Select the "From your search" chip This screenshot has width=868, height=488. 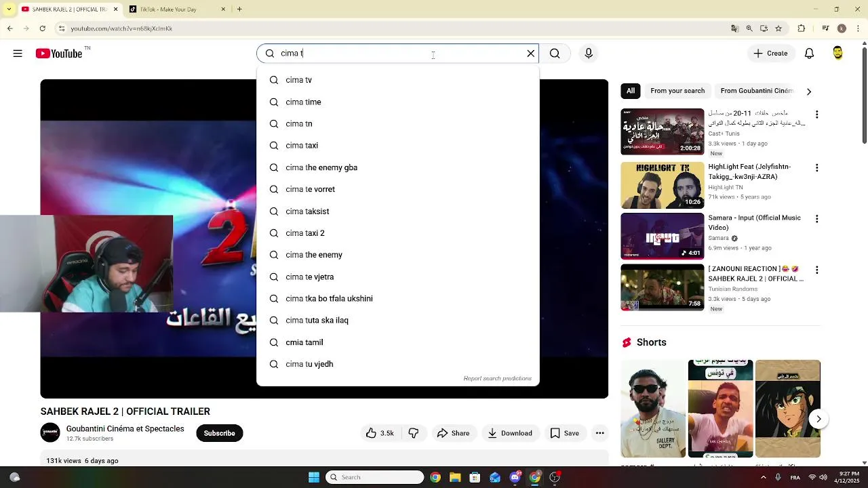[x=677, y=91]
